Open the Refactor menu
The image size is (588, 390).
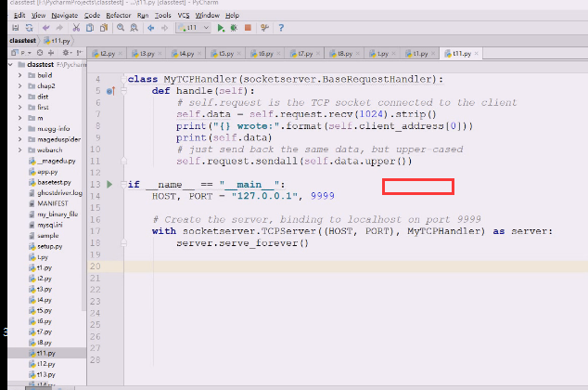[x=119, y=16]
